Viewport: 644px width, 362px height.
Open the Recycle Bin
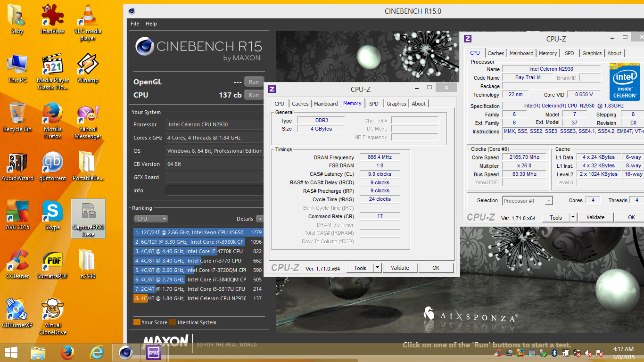click(17, 117)
